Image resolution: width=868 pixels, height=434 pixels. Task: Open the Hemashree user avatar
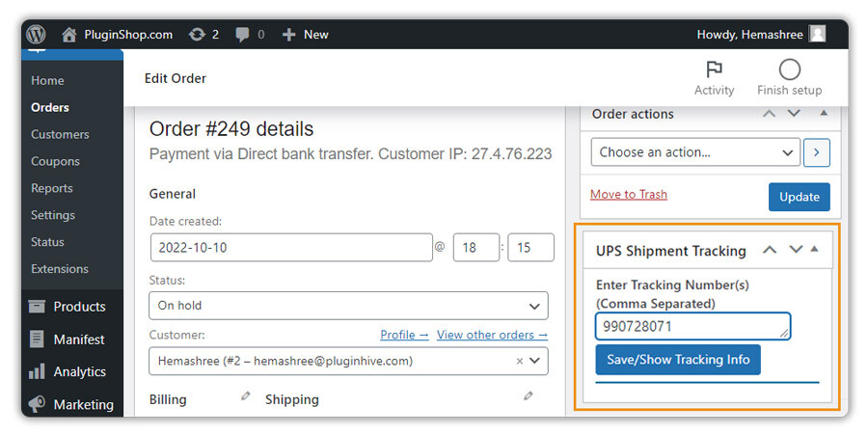817,35
